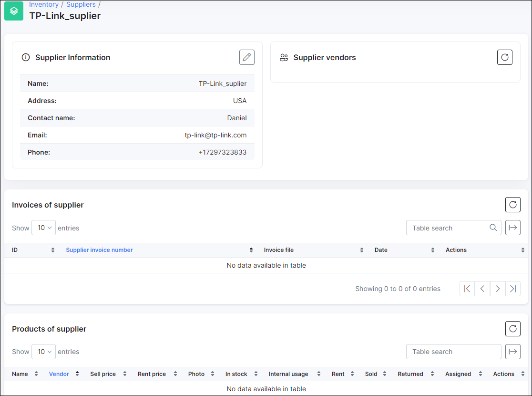Click the page title TP-Link_suplier
The image size is (532, 396).
click(x=65, y=16)
